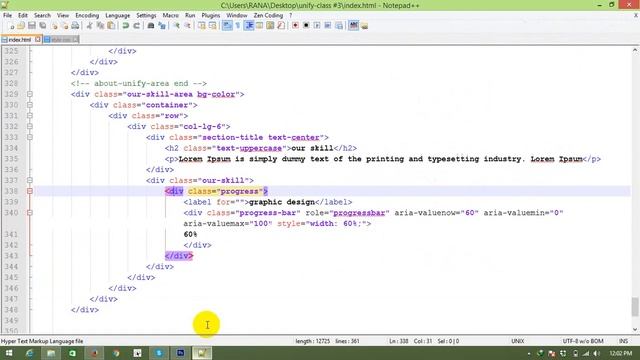Print the document using toolbar icon
Screen dimensions: 640x360
[x=75, y=26]
